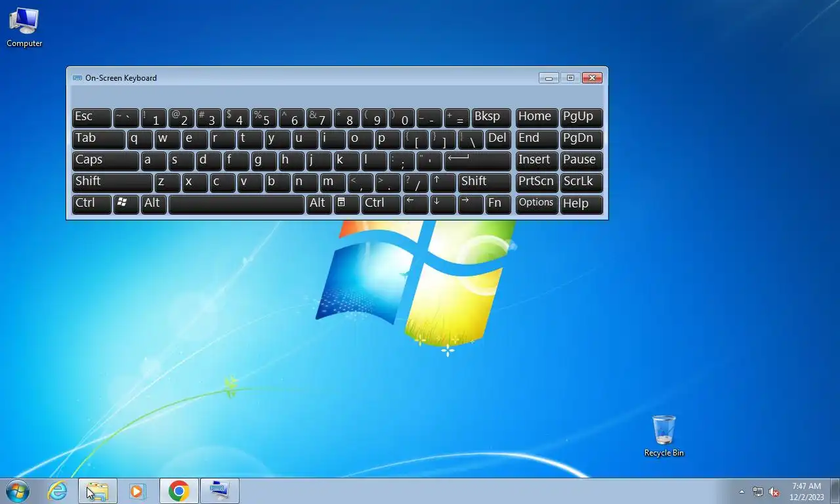Click the Esc key
This screenshot has width=840, height=504.
point(91,117)
